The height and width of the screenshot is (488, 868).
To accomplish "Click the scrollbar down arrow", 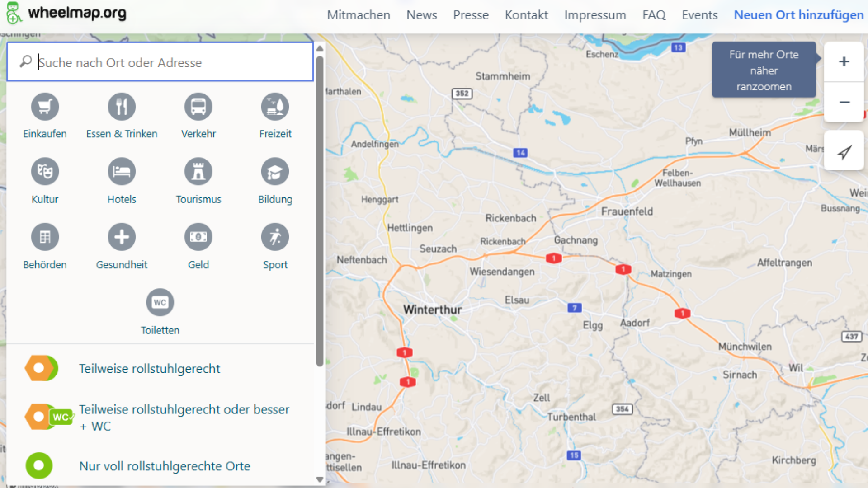I will pyautogui.click(x=320, y=479).
